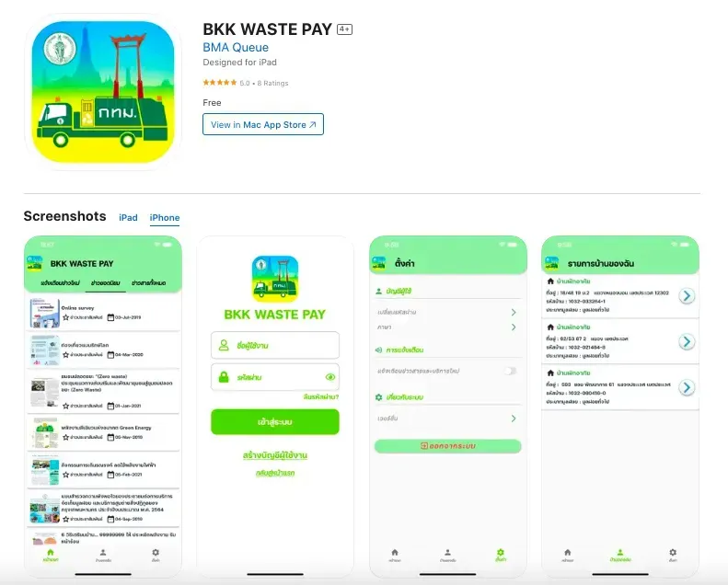This screenshot has width=728, height=585.
Task: Expand the version row chevron in settings
Action: click(514, 419)
